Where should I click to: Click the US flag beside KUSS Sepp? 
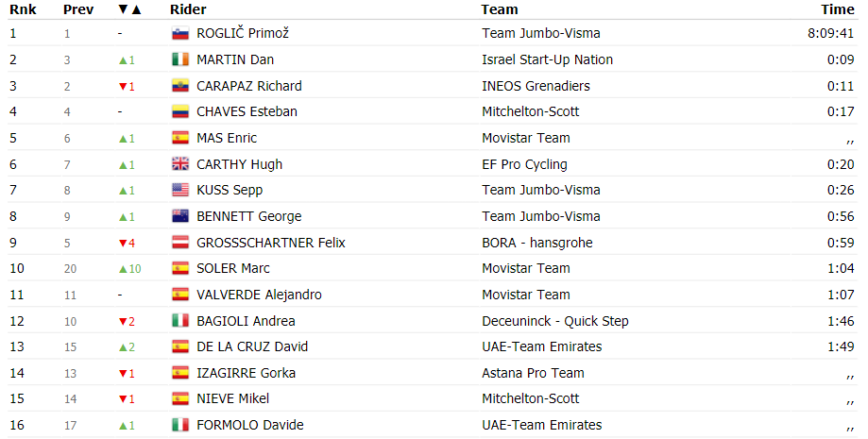180,190
